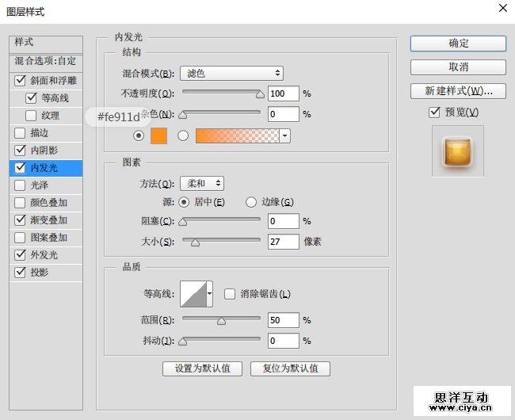Enable the 颜色叠加 checkbox
The height and width of the screenshot is (420, 515).
[x=20, y=203]
